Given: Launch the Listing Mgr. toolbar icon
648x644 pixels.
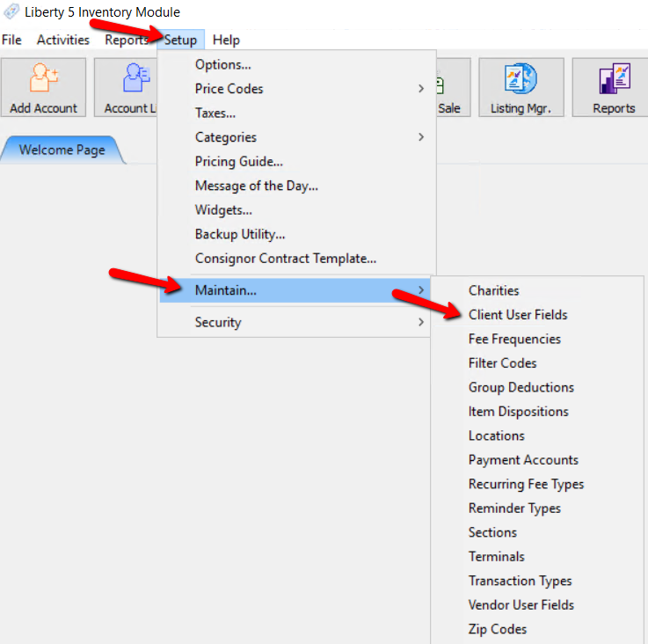Looking at the screenshot, I should pyautogui.click(x=521, y=87).
